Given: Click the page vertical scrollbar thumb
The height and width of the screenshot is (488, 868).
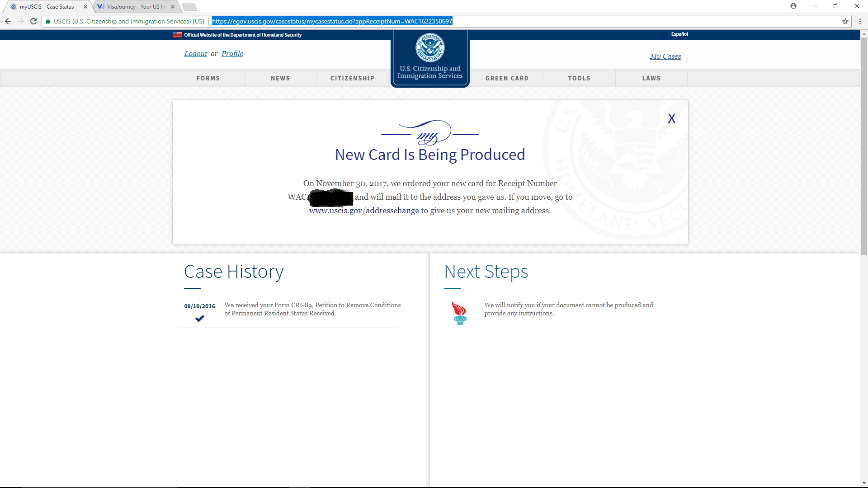Looking at the screenshot, I should point(864,145).
